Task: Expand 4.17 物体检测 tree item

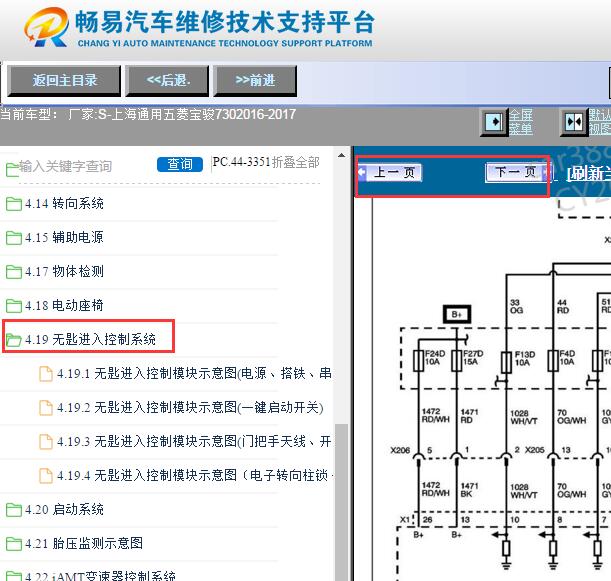Action: point(64,271)
